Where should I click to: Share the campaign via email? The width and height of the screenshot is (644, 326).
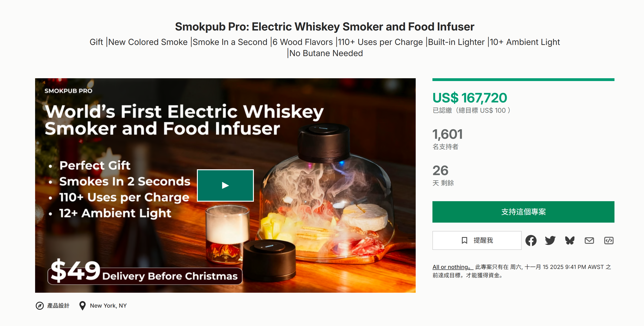coord(589,240)
